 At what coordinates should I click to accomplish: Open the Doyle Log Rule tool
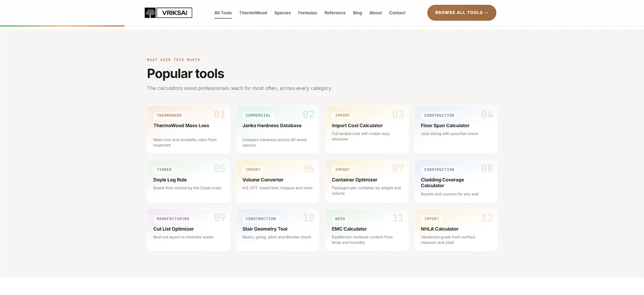pos(189,181)
